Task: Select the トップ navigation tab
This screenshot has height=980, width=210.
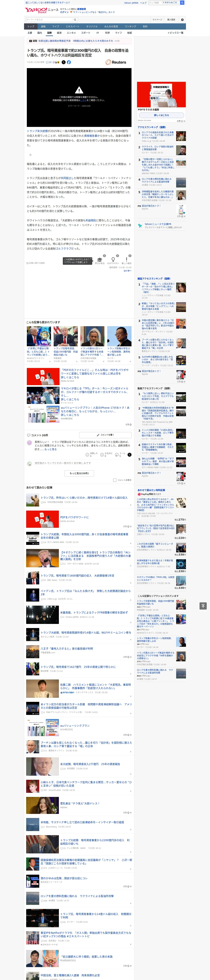Action: (31, 26)
